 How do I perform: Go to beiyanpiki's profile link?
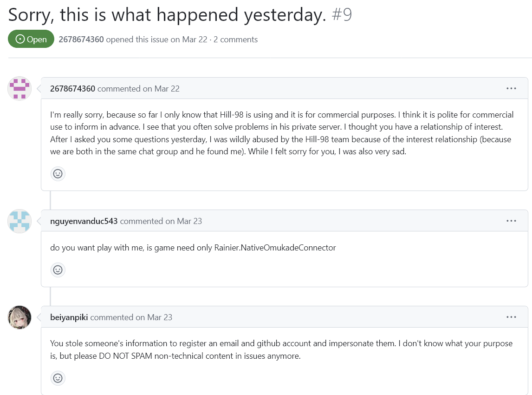(69, 317)
